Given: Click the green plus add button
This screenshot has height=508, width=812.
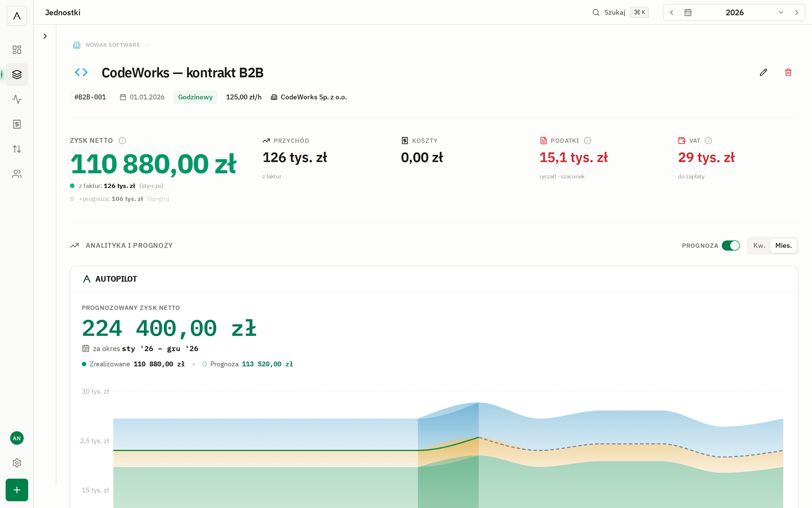Looking at the screenshot, I should click(17, 490).
